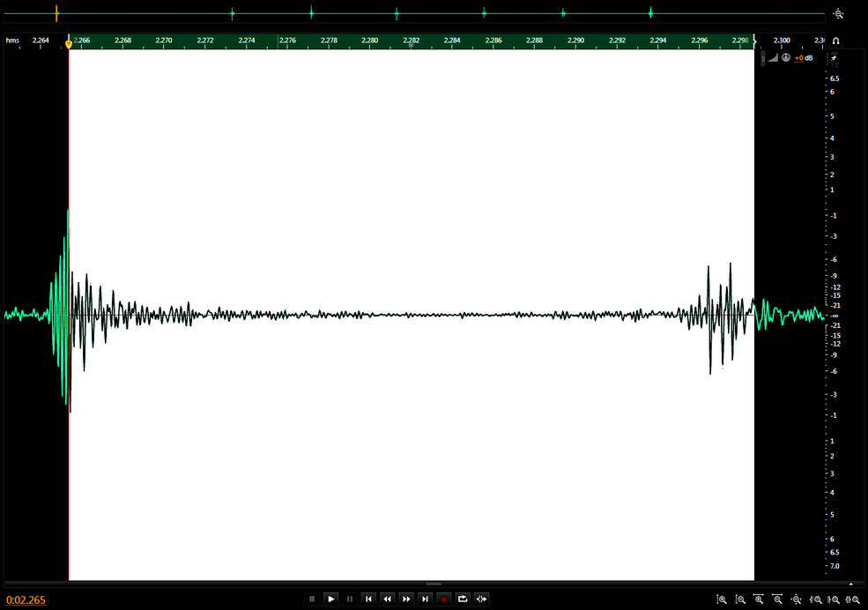The width and height of the screenshot is (868, 610).
Task: Click the 0:02.265 timecode display
Action: click(26, 600)
